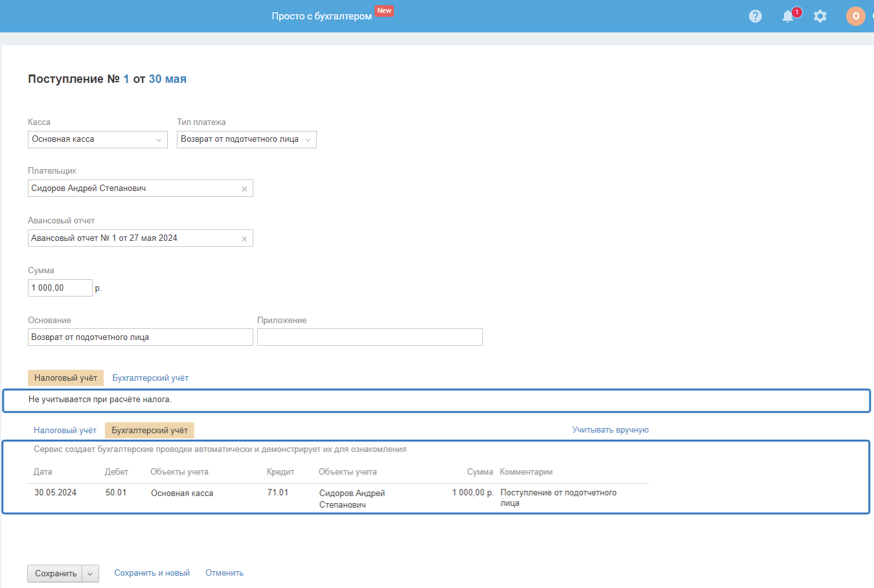Expand the Сохранить button arrow menu

(x=91, y=574)
